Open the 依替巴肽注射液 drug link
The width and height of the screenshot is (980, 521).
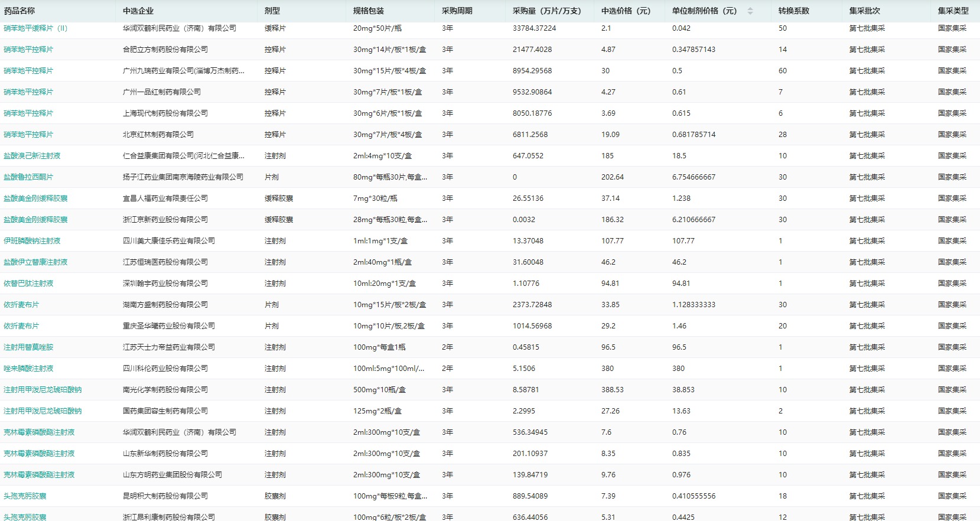tap(28, 284)
